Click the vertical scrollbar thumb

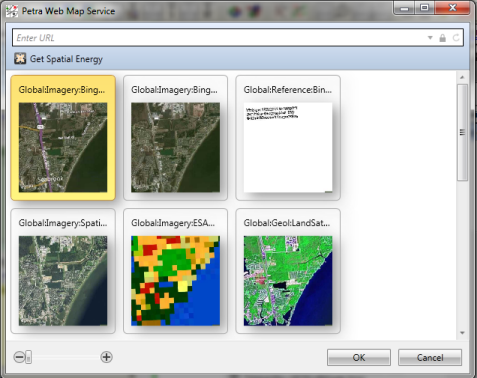[x=462, y=132]
